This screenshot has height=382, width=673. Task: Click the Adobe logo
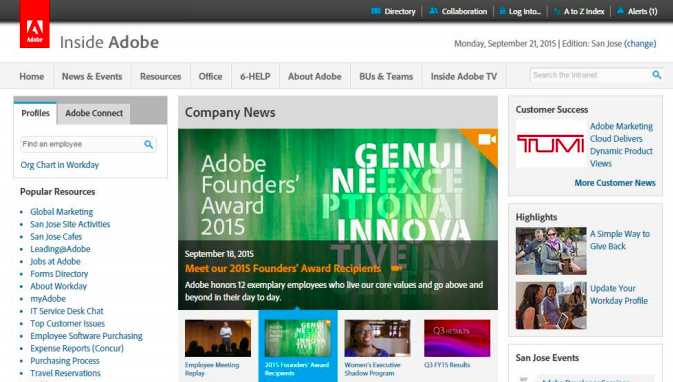tap(35, 24)
